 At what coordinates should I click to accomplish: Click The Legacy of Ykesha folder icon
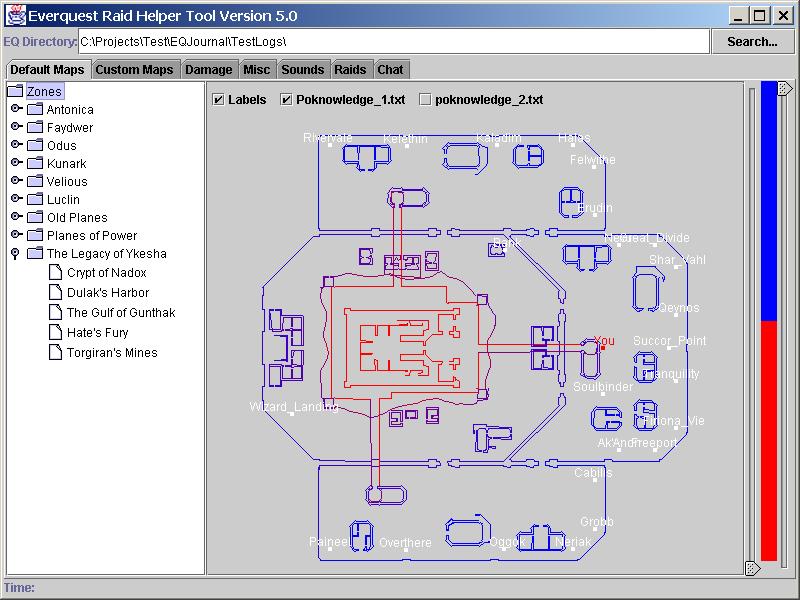click(35, 253)
